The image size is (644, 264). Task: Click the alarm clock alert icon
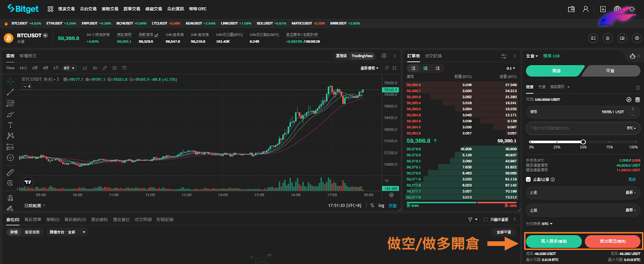[124, 68]
